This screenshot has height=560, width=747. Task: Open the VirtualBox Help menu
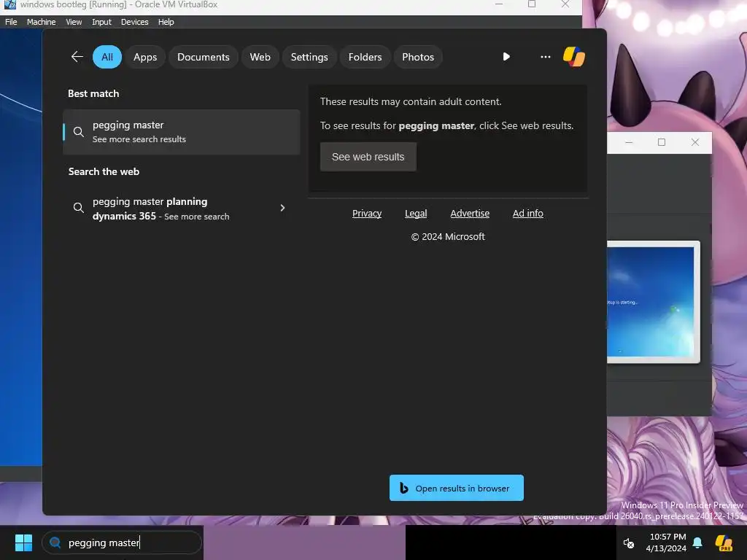pos(166,22)
